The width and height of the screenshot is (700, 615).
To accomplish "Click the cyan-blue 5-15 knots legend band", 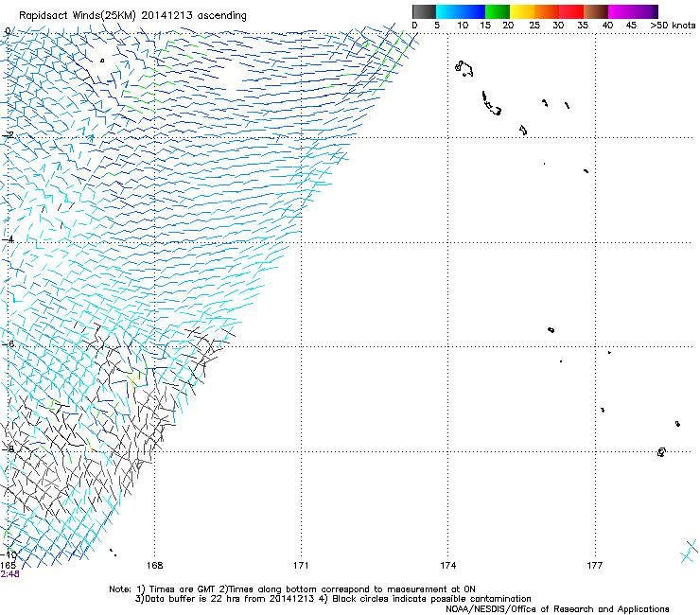I will pos(461,11).
